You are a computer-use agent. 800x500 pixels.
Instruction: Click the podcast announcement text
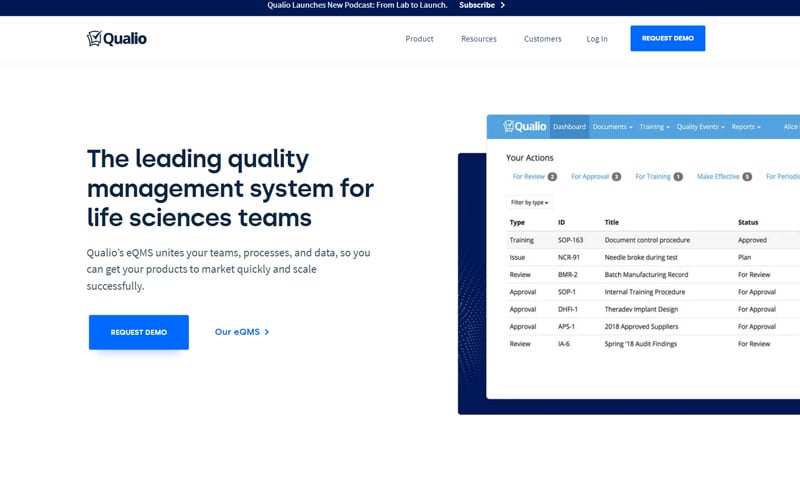[x=357, y=5]
